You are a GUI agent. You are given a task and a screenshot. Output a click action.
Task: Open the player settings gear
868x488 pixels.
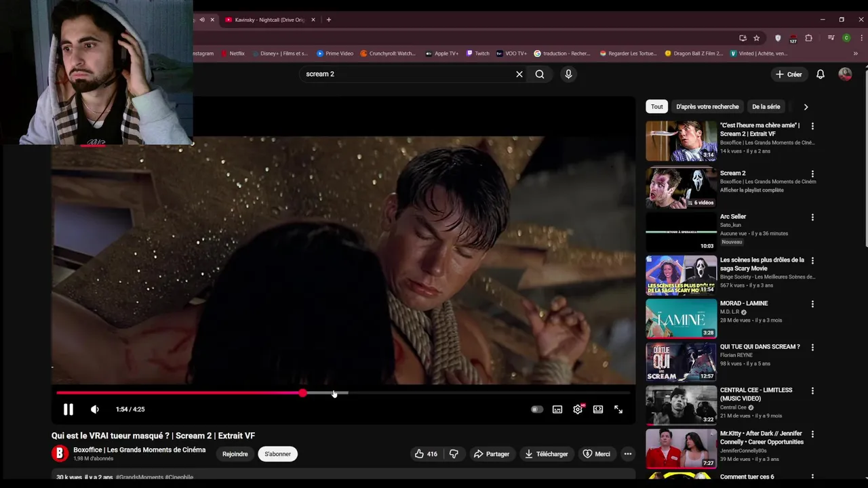(x=578, y=409)
